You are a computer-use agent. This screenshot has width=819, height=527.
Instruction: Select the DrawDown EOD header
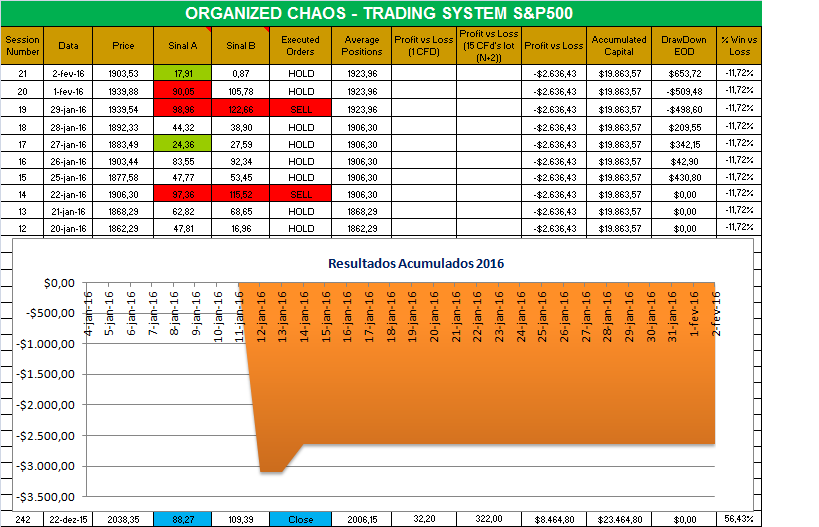tap(684, 45)
